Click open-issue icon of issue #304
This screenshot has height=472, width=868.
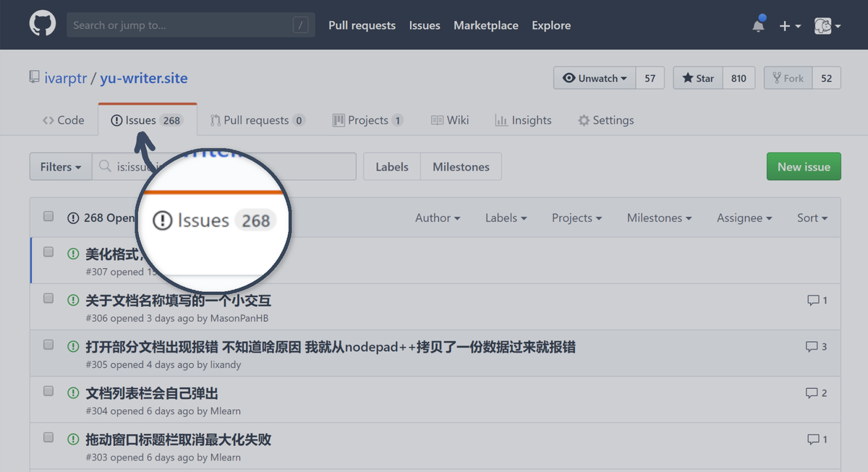(73, 393)
